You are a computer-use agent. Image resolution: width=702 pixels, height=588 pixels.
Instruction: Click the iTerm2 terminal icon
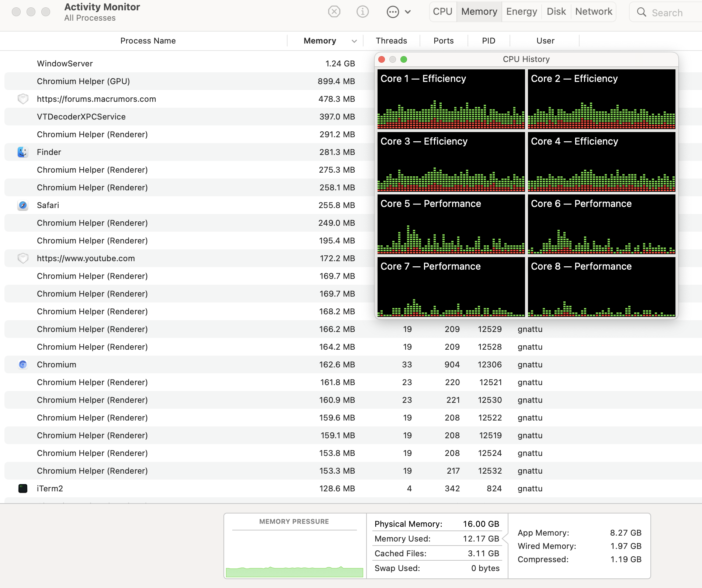(x=23, y=488)
